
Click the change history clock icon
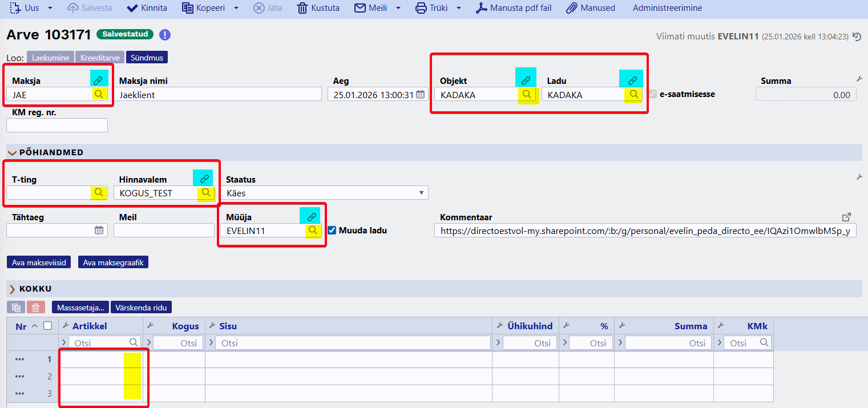coord(857,37)
